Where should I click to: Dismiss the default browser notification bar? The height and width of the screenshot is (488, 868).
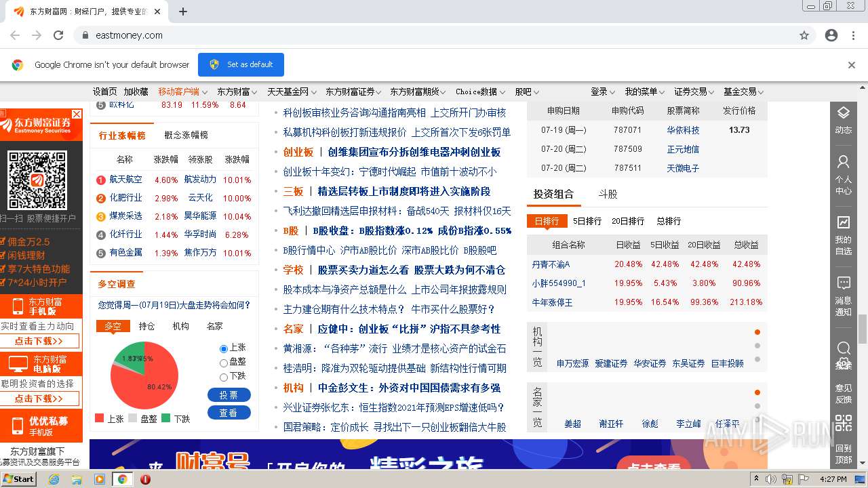(852, 65)
